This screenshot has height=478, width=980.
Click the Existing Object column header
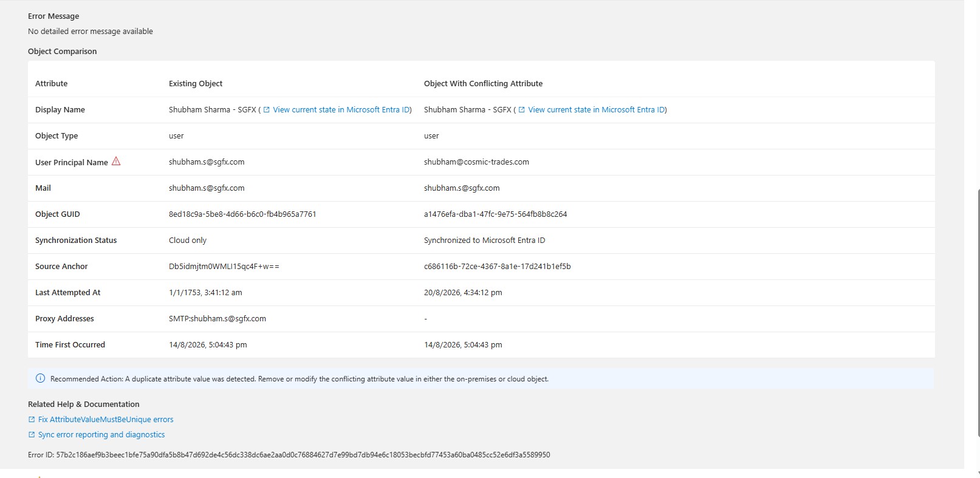(196, 84)
